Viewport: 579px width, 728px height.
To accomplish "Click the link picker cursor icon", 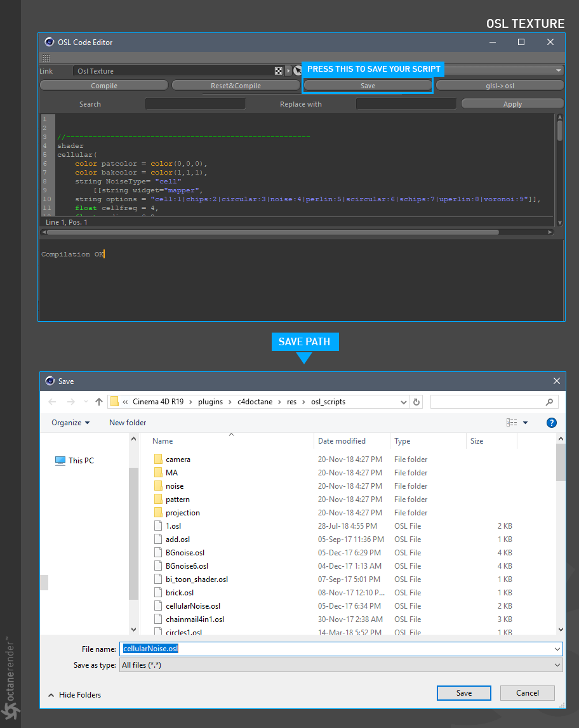I will click(x=298, y=71).
